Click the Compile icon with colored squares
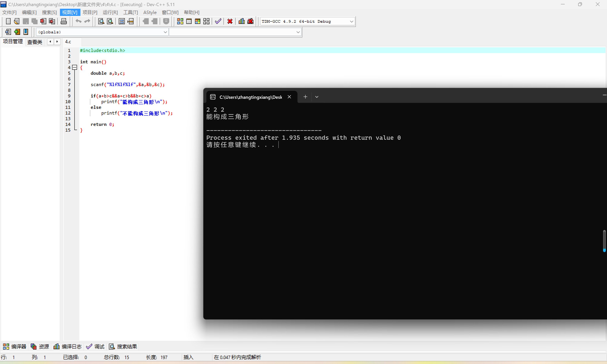The image size is (607, 364). click(x=180, y=21)
